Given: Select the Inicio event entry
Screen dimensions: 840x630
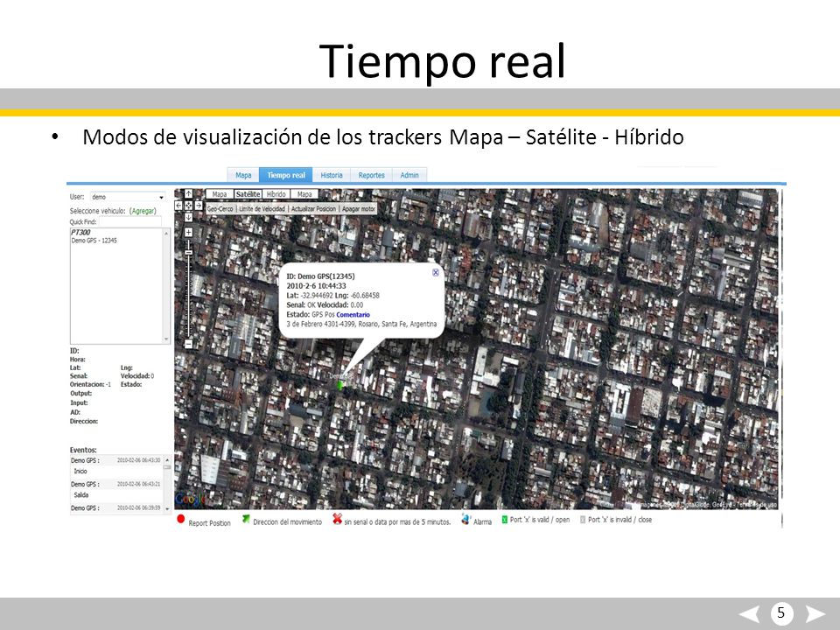Looking at the screenshot, I should coord(80,472).
